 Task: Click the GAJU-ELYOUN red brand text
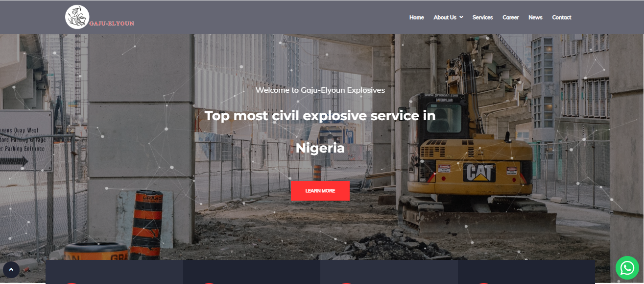click(x=112, y=23)
